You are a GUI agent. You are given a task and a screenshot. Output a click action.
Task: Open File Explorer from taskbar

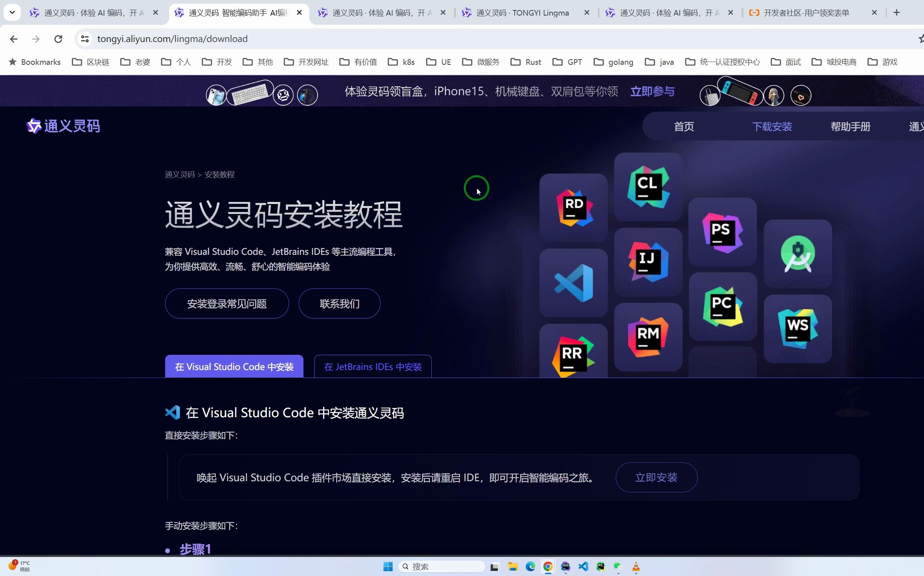(x=513, y=566)
